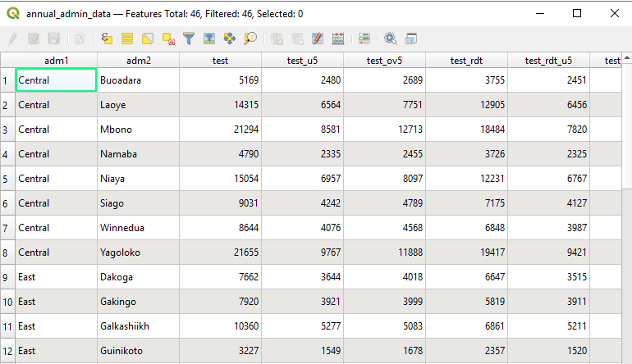Zoom map to the selected rows
Viewport: 632px width, 364px height.
pos(250,39)
